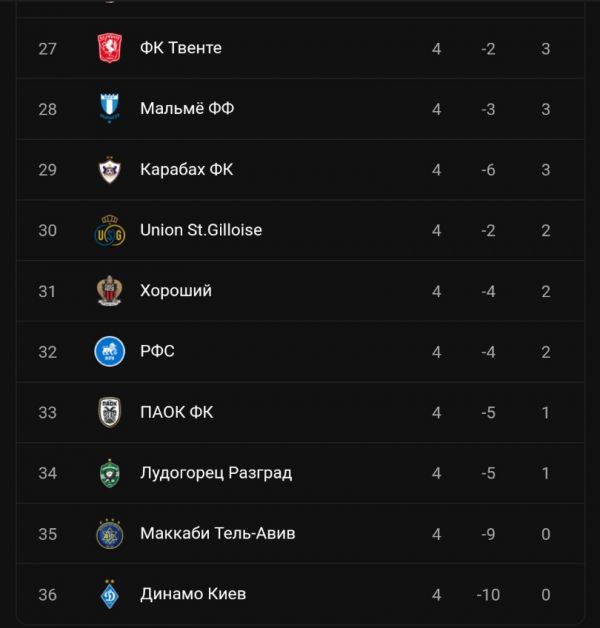Open the Маккаби Тель-Авив team name
Image resolution: width=600 pixels, height=628 pixels.
[218, 534]
